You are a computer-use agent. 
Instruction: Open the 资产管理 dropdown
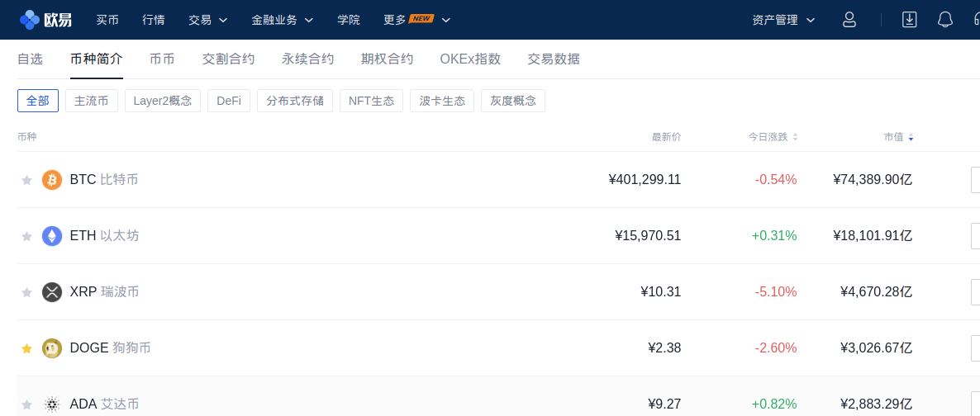[x=783, y=20]
